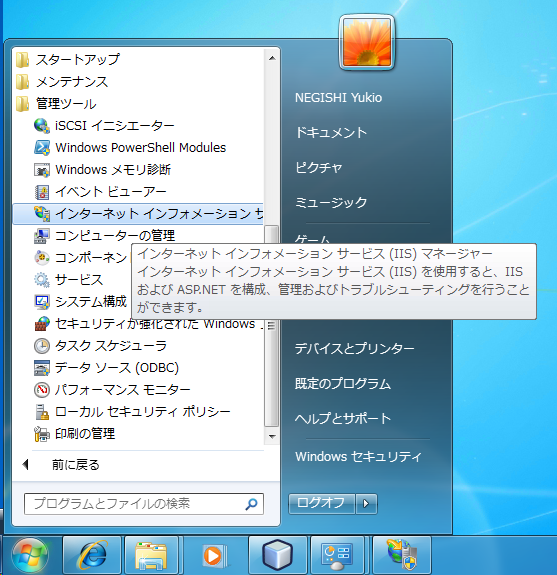Click the システム構成 icon
The width and height of the screenshot is (557, 575).
(x=42, y=302)
